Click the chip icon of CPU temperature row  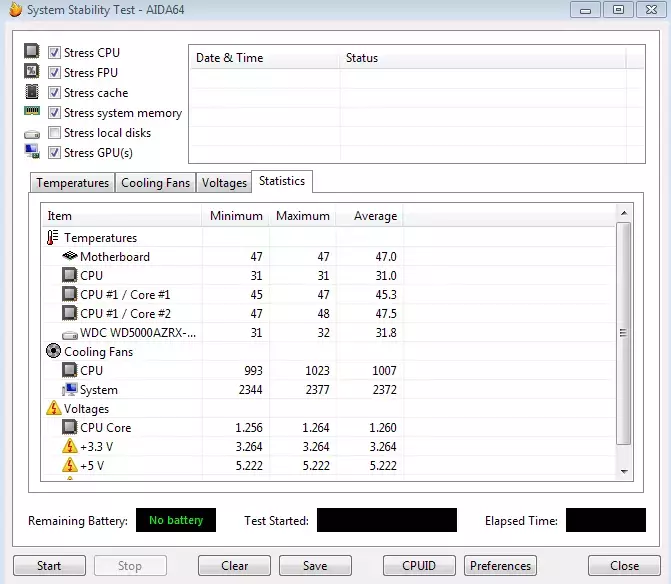coord(69,275)
